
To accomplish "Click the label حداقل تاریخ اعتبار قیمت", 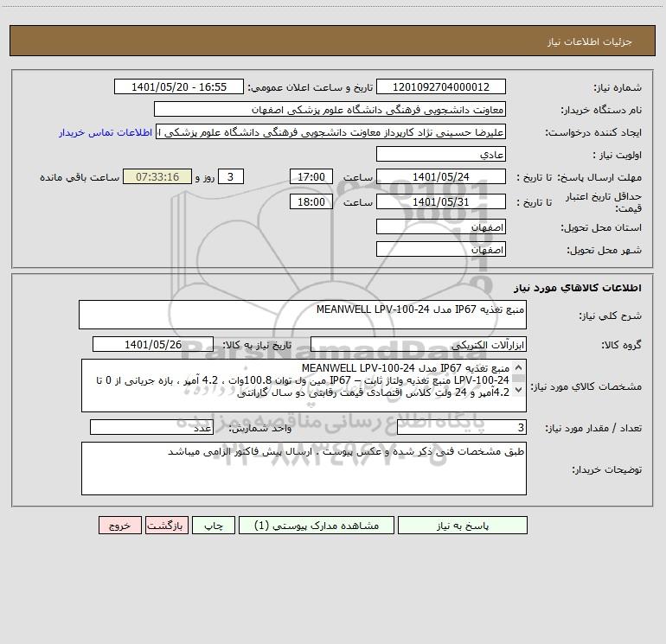I will click(x=603, y=202).
